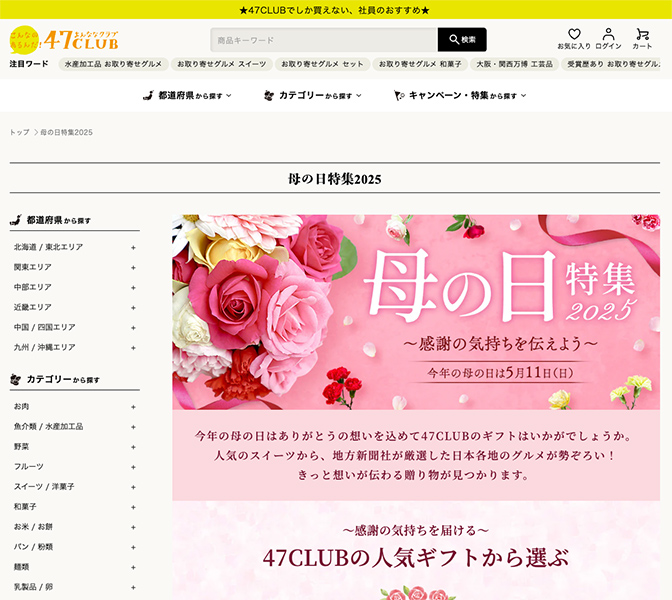Open the カテゴリーから探す menu
The image size is (672, 600).
312,96
